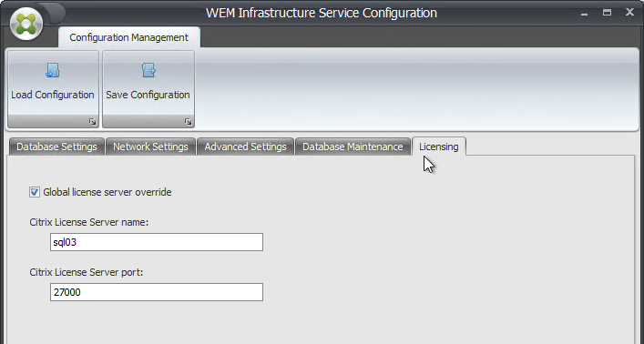This screenshot has height=344, width=644.
Task: Minimize the WEM configuration window
Action: pos(584,13)
